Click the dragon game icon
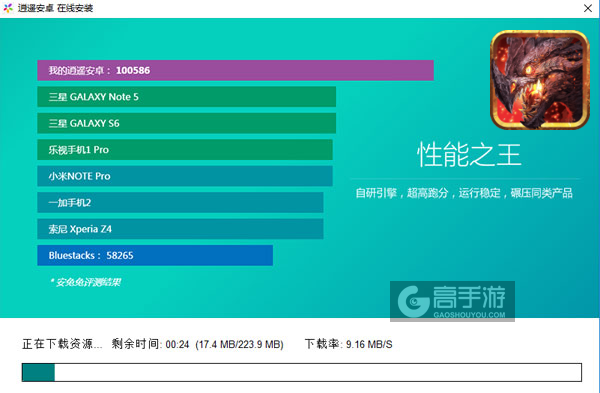600x393 pixels. [540, 80]
